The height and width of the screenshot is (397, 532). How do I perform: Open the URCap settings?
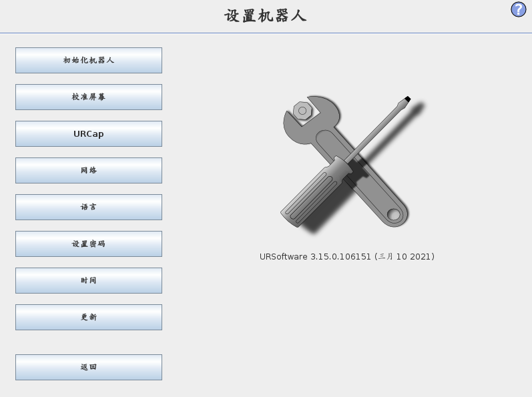click(89, 134)
